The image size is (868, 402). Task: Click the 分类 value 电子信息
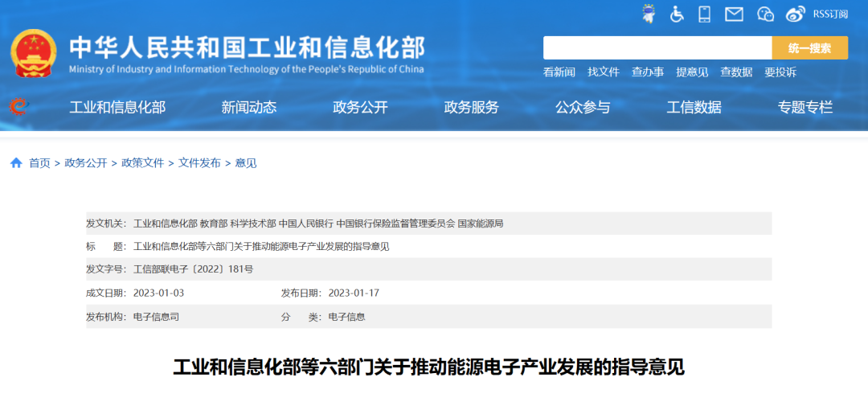(346, 317)
